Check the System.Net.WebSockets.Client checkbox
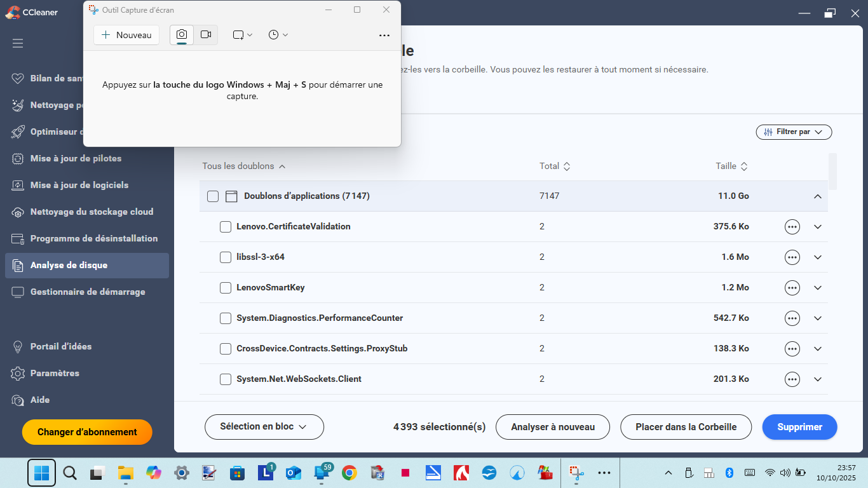The image size is (868, 488). (226, 379)
